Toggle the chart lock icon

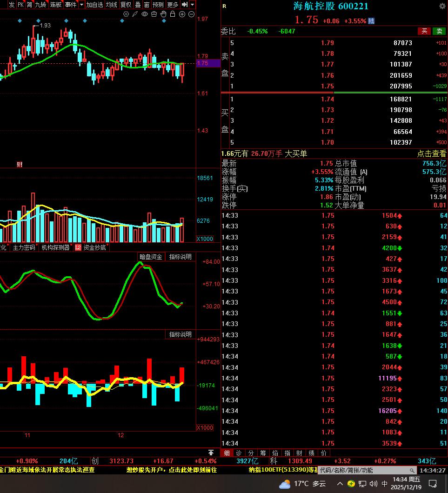[x=172, y=14]
